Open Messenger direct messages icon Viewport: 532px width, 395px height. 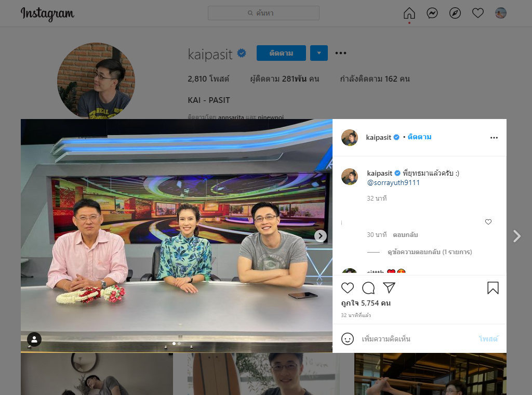432,13
